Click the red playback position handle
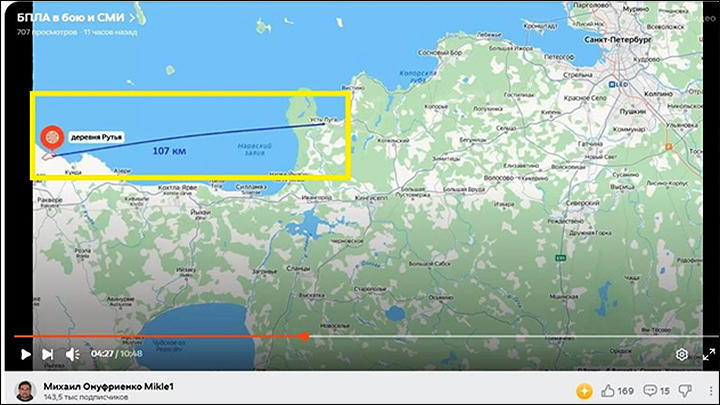Screen dimensions: 720x405 pyautogui.click(x=303, y=336)
